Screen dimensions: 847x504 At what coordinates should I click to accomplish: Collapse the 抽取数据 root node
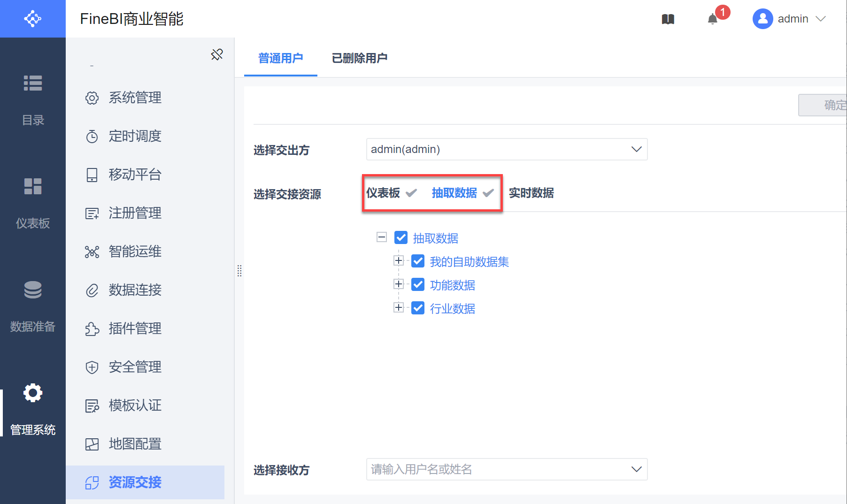(x=382, y=237)
